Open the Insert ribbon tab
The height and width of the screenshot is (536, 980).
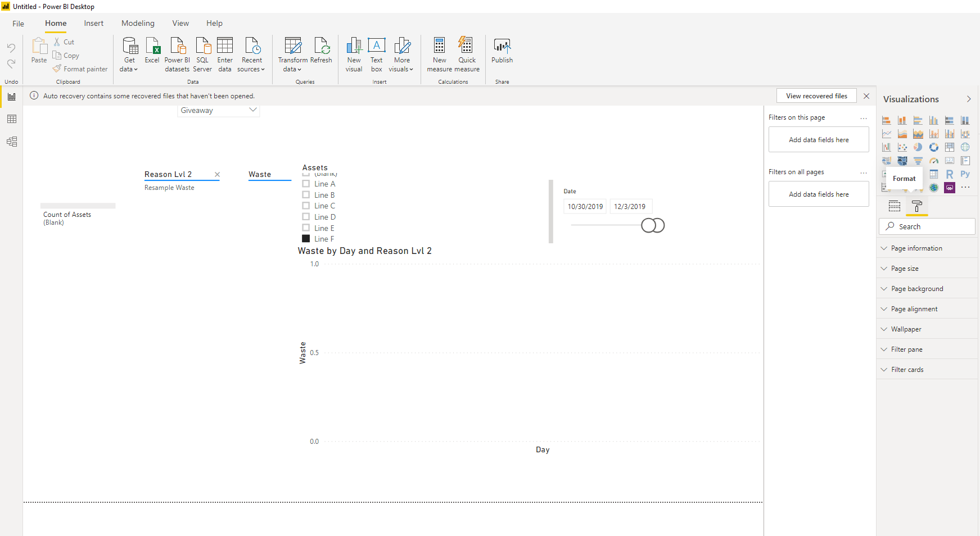tap(94, 23)
